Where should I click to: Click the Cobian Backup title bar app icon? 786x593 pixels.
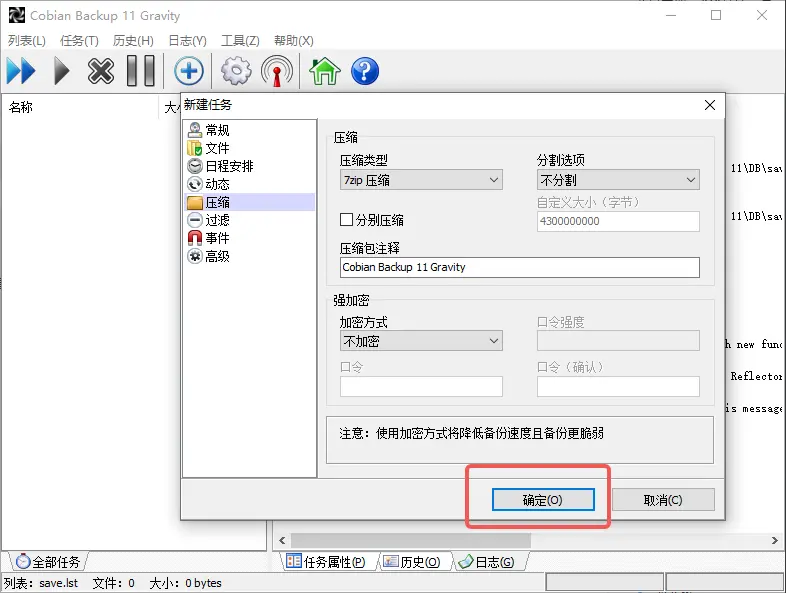(17, 16)
